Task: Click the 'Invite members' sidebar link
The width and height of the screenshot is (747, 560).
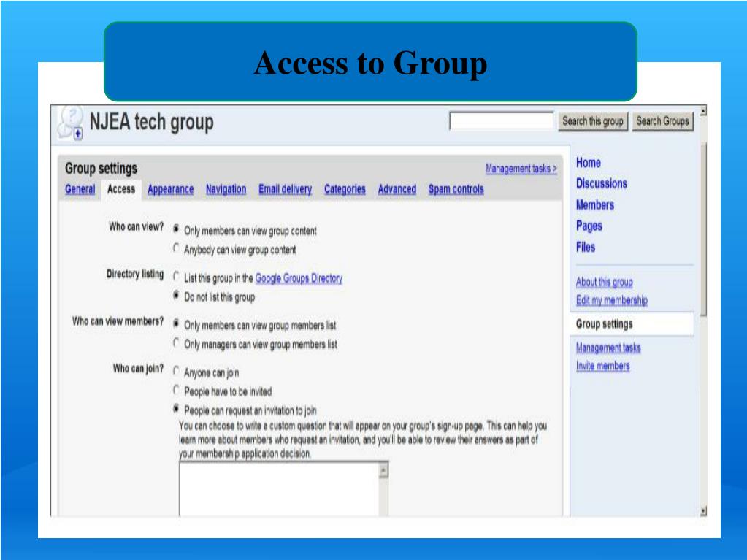Action: click(602, 367)
